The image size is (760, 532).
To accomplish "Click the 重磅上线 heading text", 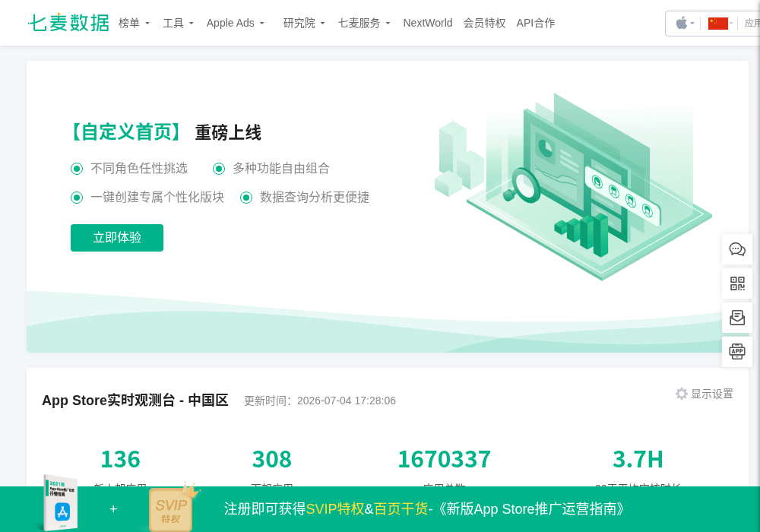I will tap(228, 132).
